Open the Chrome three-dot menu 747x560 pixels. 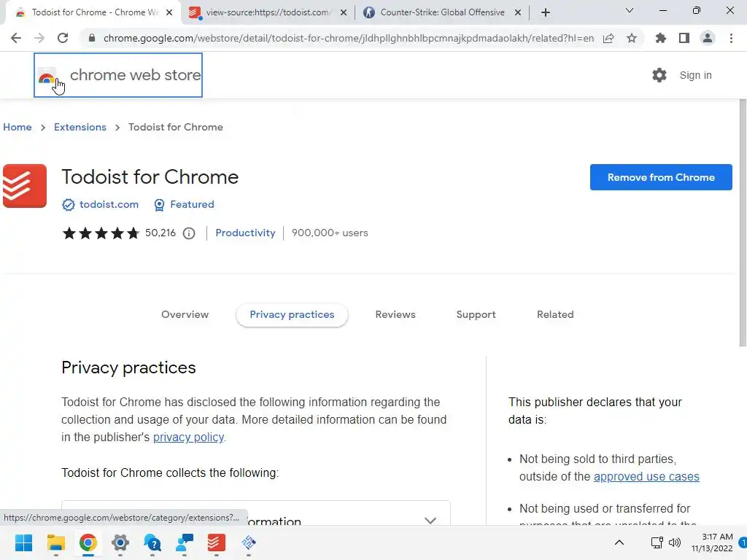731,38
